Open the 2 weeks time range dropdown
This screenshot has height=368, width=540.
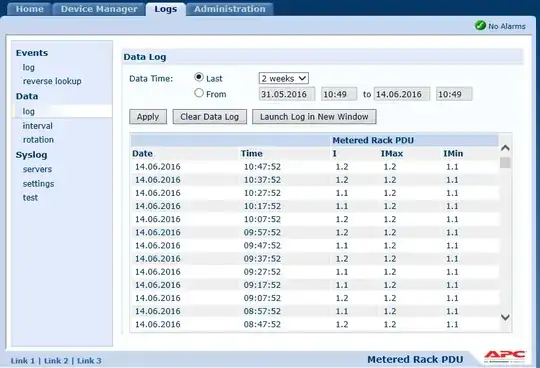click(283, 78)
